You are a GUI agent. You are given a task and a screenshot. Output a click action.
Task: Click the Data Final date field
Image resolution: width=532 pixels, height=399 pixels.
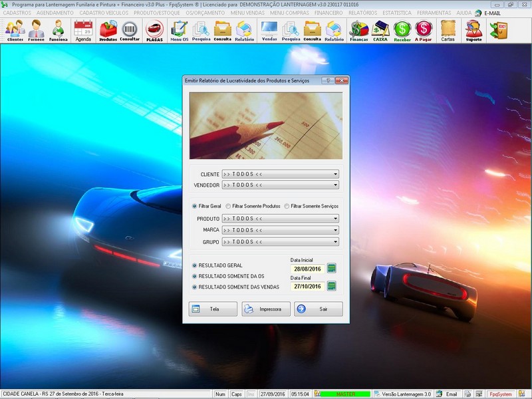pyautogui.click(x=307, y=287)
